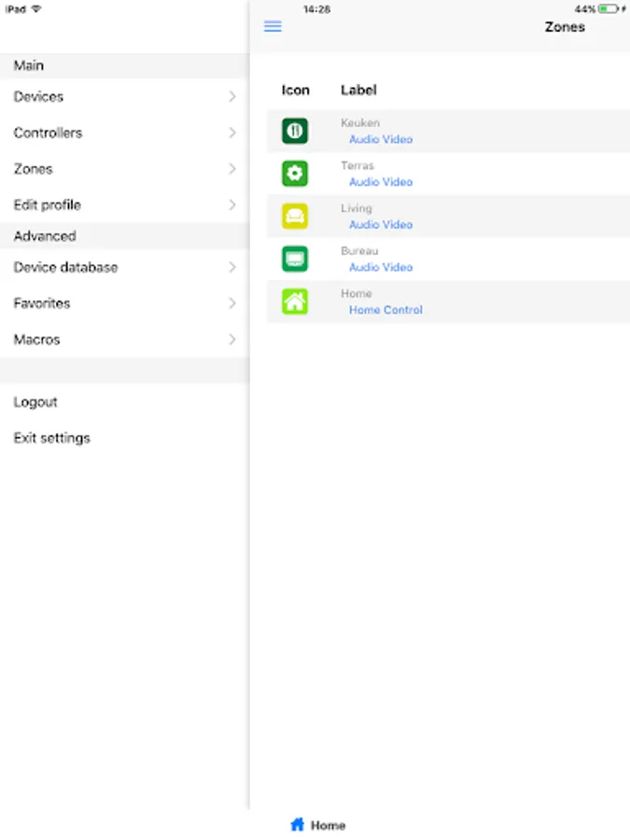The width and height of the screenshot is (630, 840).
Task: Expand the Devices chevron arrow
Action: [232, 96]
